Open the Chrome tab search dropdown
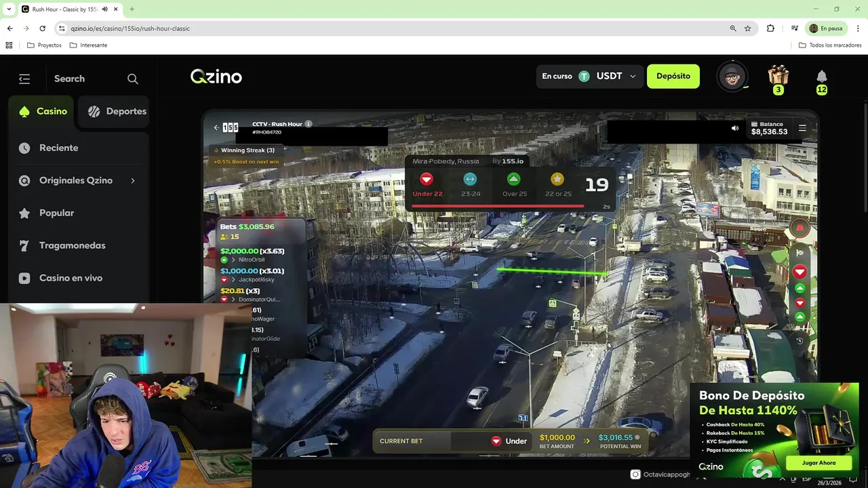Screen dimensions: 868x488 point(9,9)
